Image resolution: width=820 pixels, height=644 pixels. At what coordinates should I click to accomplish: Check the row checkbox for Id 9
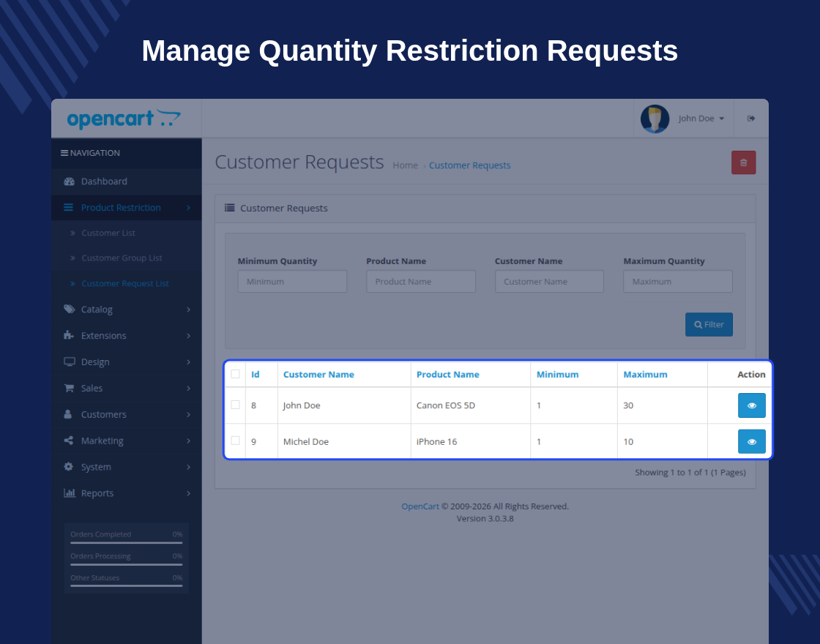[x=235, y=441]
